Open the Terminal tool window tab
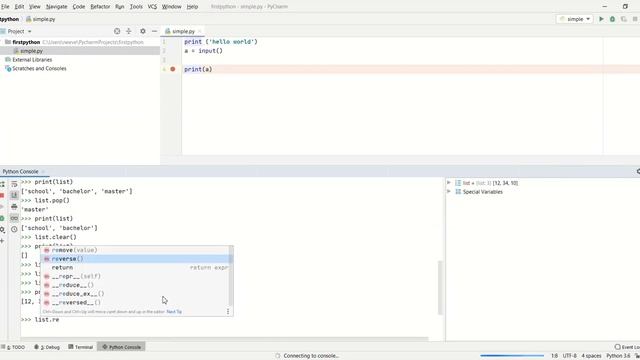The height and width of the screenshot is (360, 640). [81, 347]
